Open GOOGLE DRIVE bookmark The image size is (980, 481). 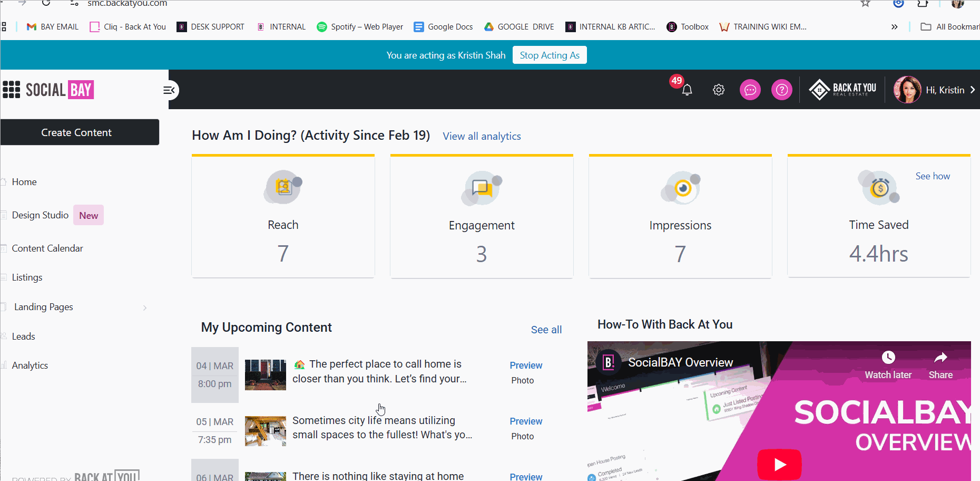point(520,27)
